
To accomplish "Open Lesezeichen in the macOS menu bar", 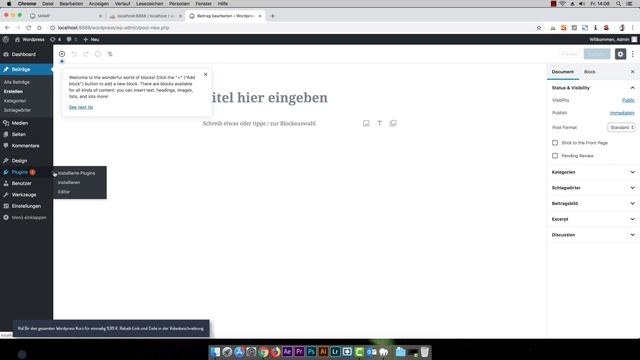I will (149, 4).
